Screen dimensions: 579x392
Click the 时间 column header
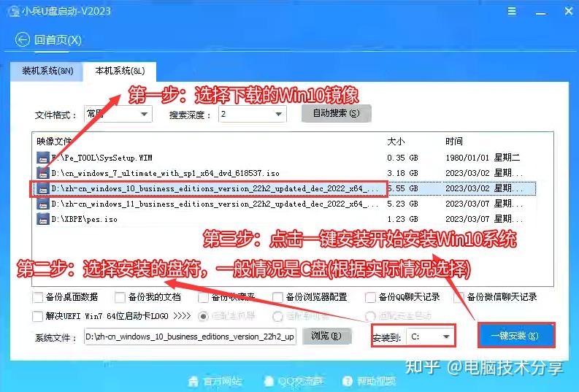(x=454, y=142)
